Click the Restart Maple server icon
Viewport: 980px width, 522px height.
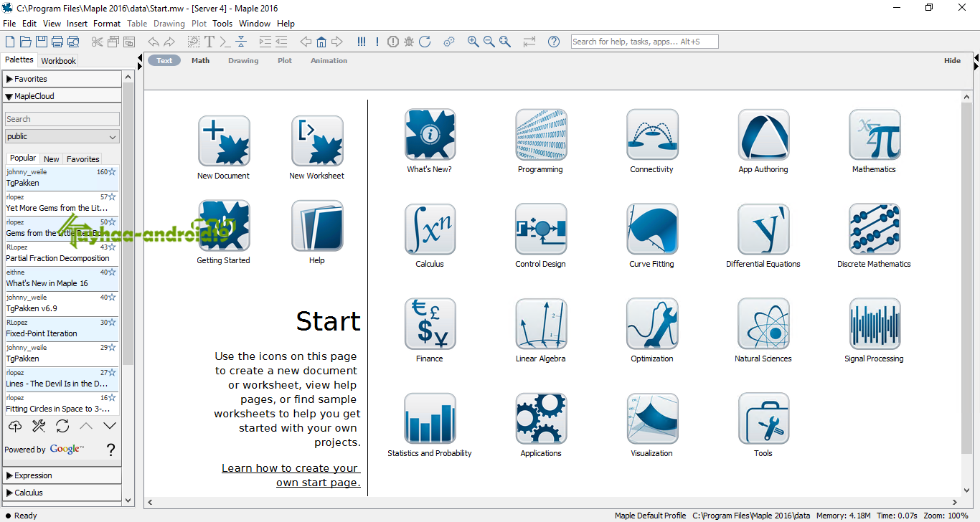pyautogui.click(x=425, y=42)
